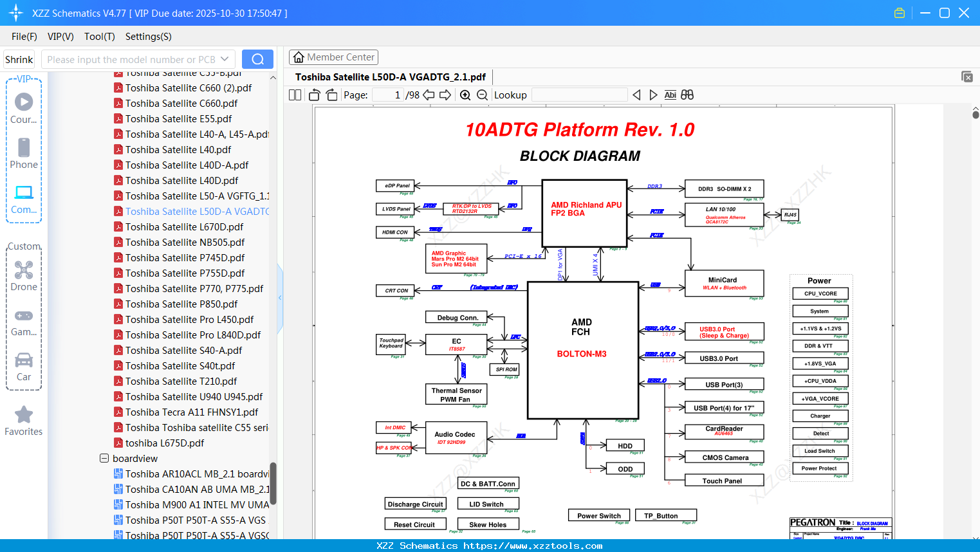The height and width of the screenshot is (552, 980).
Task: Go to the next page arrow
Action: coord(445,95)
